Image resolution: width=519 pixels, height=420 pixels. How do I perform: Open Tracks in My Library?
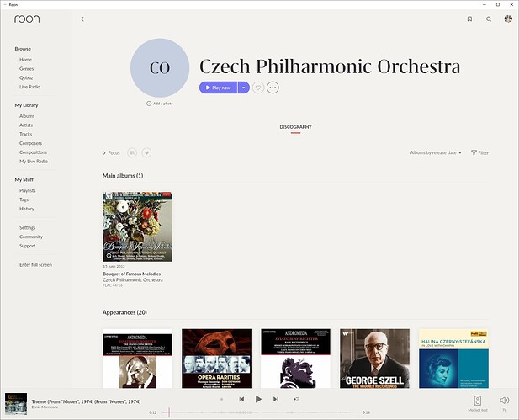(x=26, y=134)
